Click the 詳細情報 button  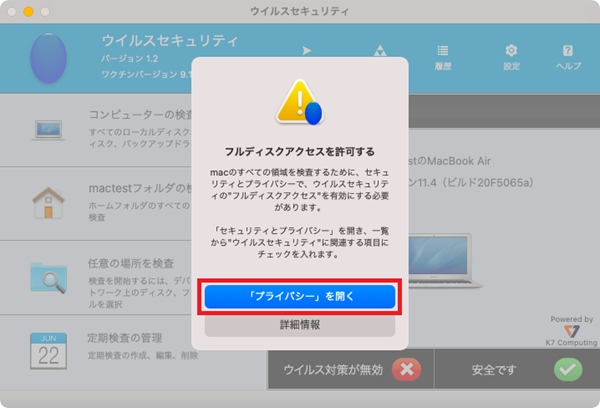300,325
